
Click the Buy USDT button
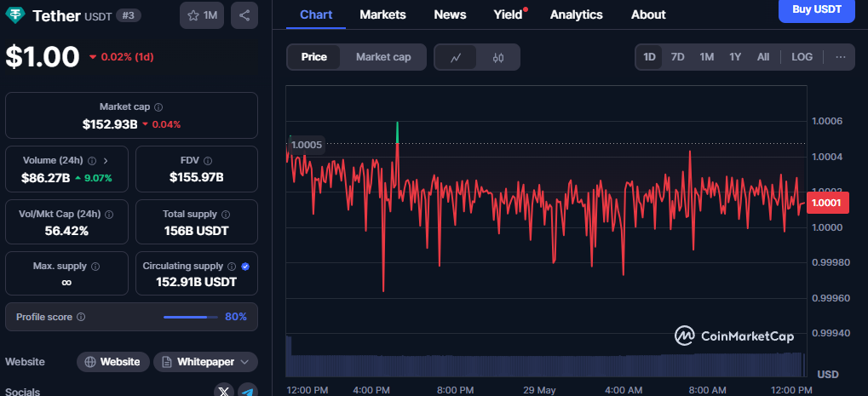817,9
